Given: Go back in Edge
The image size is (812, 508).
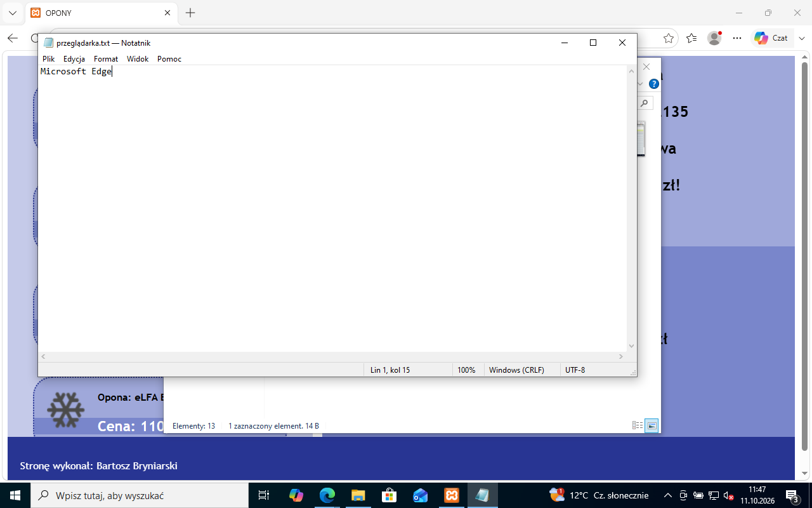Looking at the screenshot, I should point(13,38).
